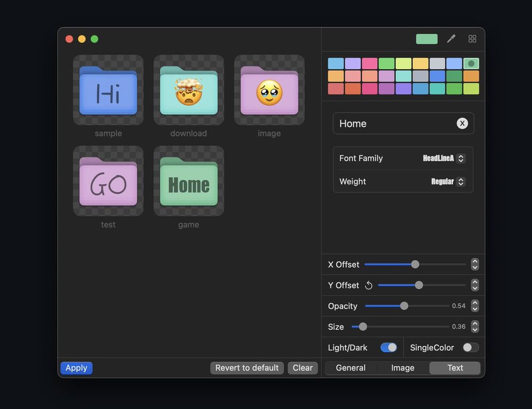Click the green zoom window button
The image size is (532, 409).
(x=95, y=39)
